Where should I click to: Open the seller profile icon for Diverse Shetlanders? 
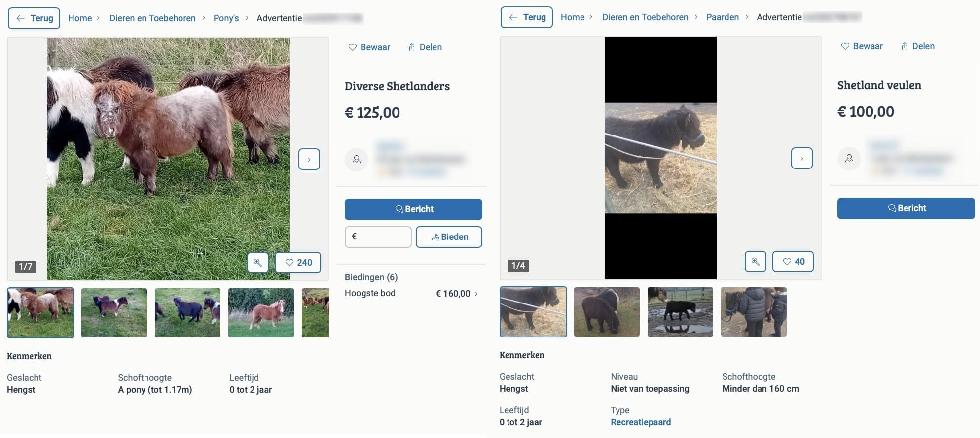(x=357, y=160)
